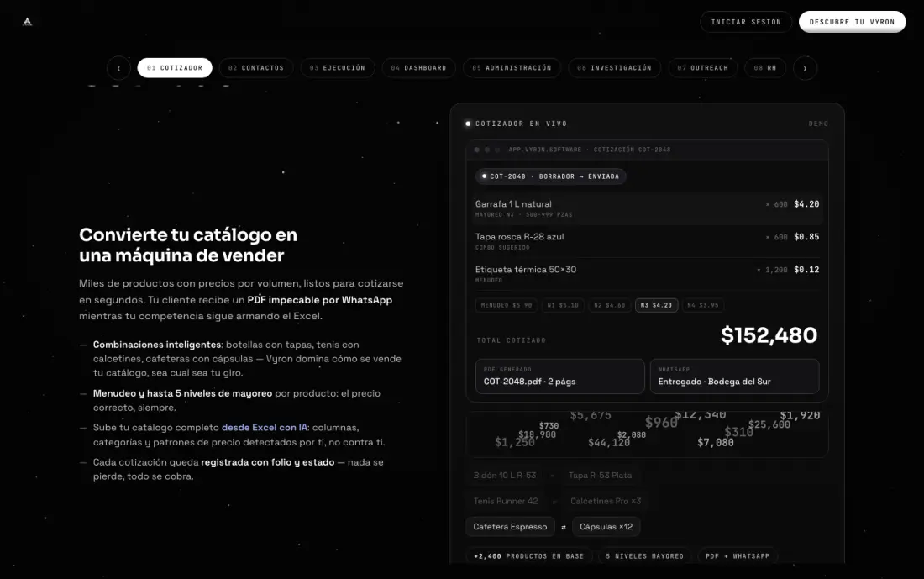Click the Vyron logo icon

click(x=27, y=22)
